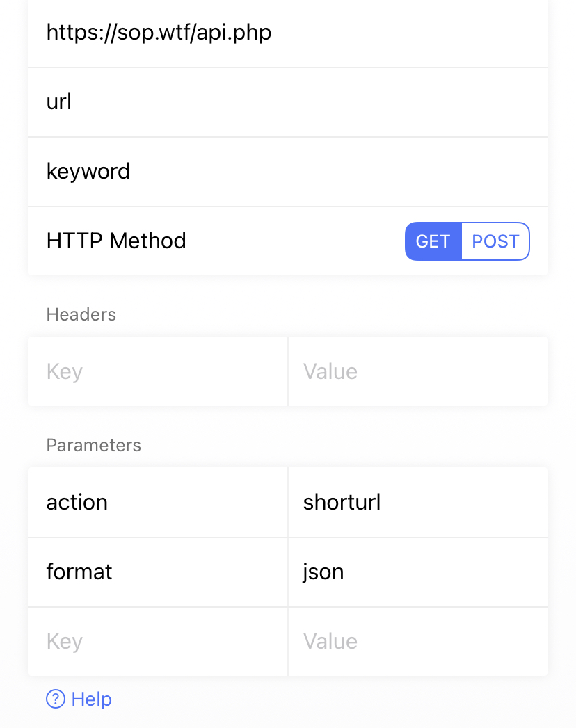576x728 pixels.
Task: Click the empty Headers Value field
Action: [417, 371]
